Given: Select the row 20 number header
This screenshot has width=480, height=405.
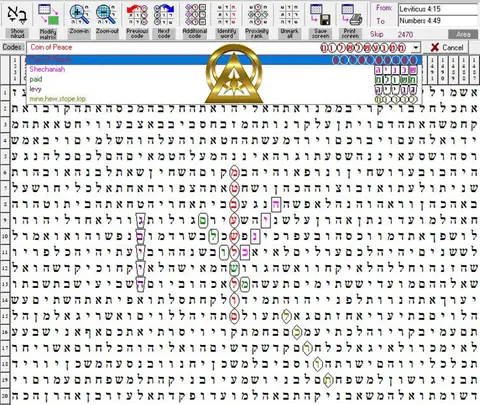Looking at the screenshot, I should 5,396.
